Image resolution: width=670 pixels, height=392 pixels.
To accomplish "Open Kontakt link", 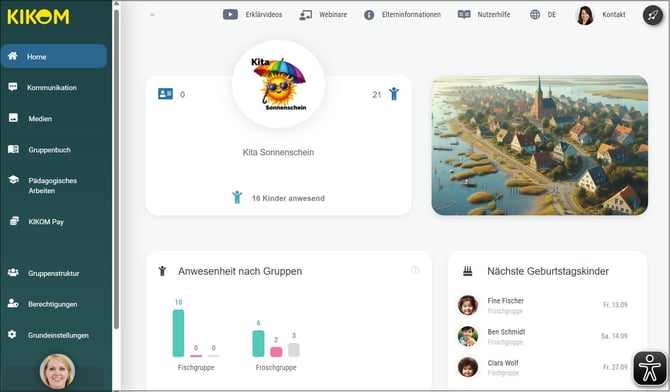I will tap(614, 15).
